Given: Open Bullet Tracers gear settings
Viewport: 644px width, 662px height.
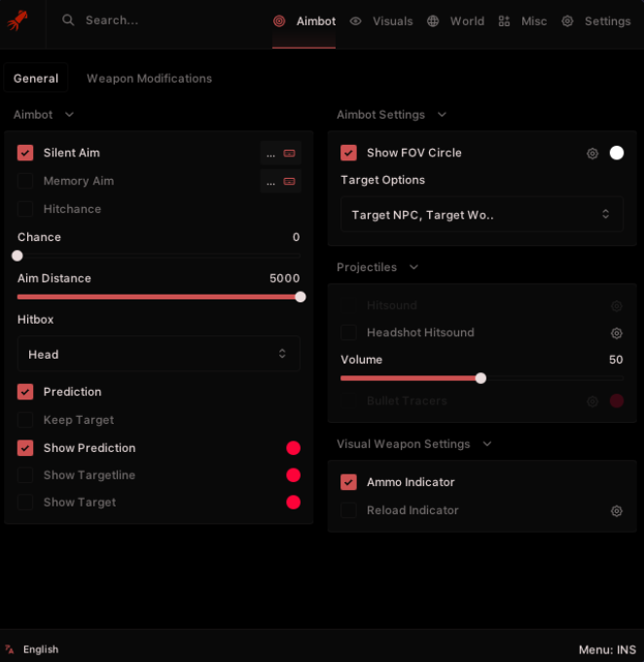Looking at the screenshot, I should pos(592,401).
